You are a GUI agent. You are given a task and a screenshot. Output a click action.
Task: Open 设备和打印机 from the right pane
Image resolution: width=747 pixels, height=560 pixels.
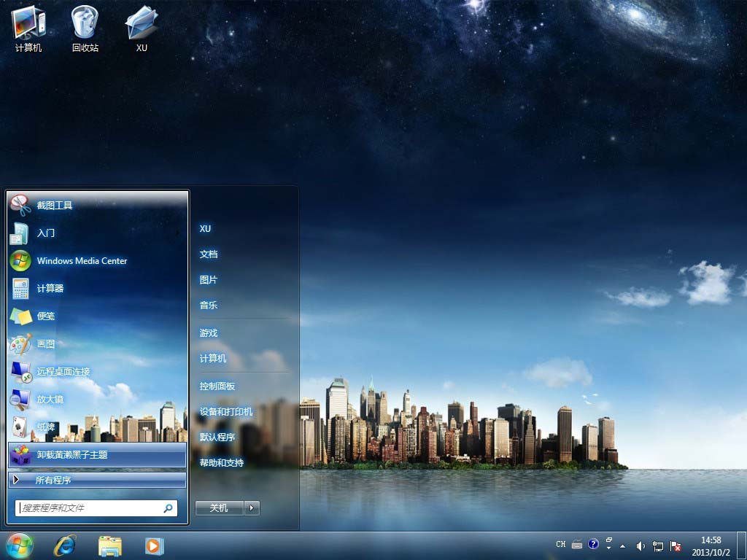[226, 412]
